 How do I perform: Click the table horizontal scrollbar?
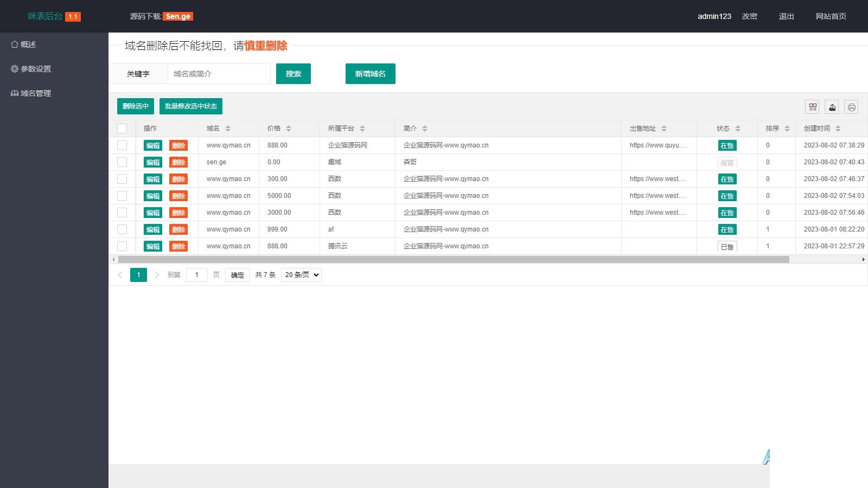tap(454, 260)
